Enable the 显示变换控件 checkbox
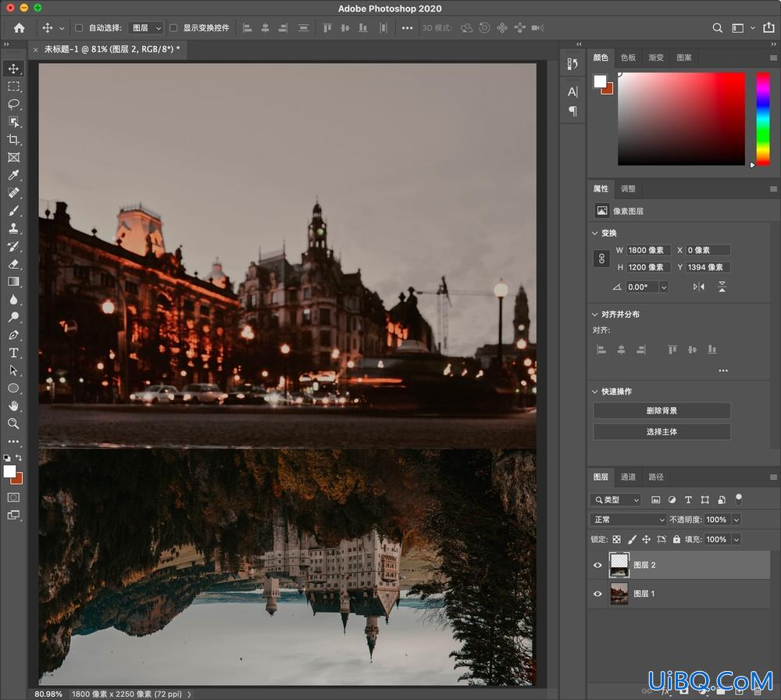Viewport: 781px width, 700px height. point(173,28)
